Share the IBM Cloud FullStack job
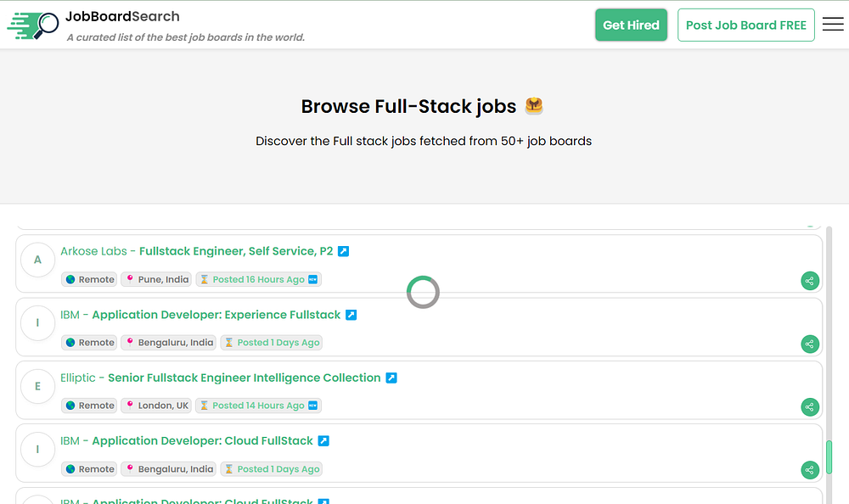Viewport: 849px width, 504px height. (x=810, y=470)
